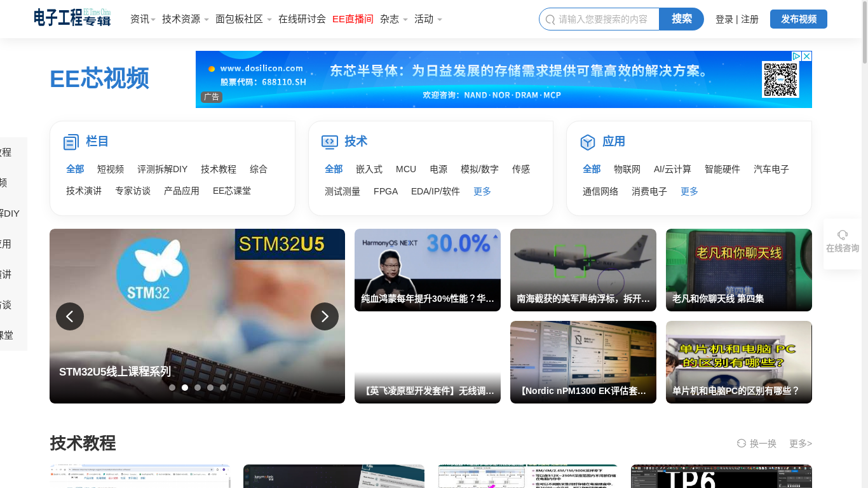The height and width of the screenshot is (488, 868).
Task: Select 综合 category filter
Action: 259,169
